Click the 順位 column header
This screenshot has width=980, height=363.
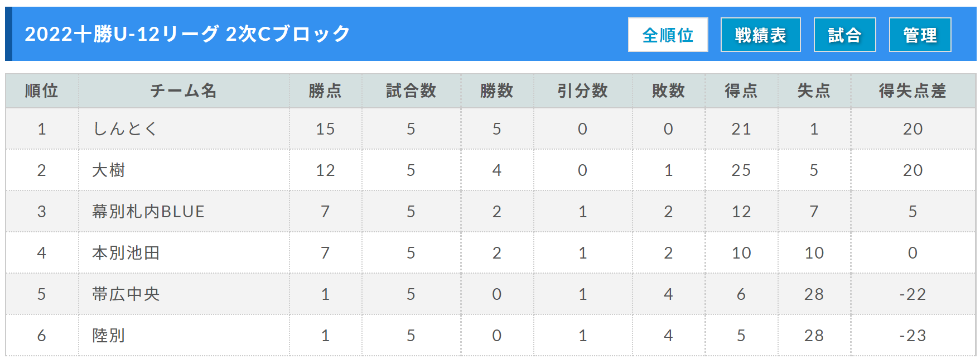[42, 90]
